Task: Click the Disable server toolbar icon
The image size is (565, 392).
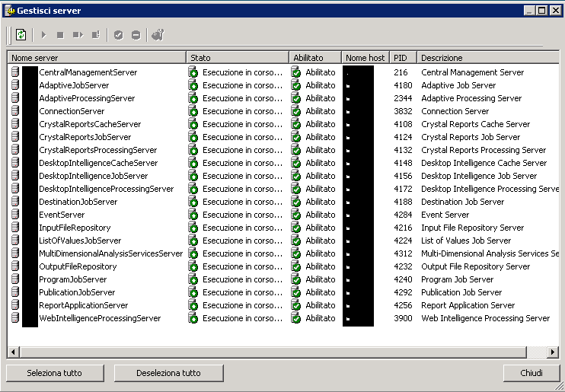Action: click(136, 35)
